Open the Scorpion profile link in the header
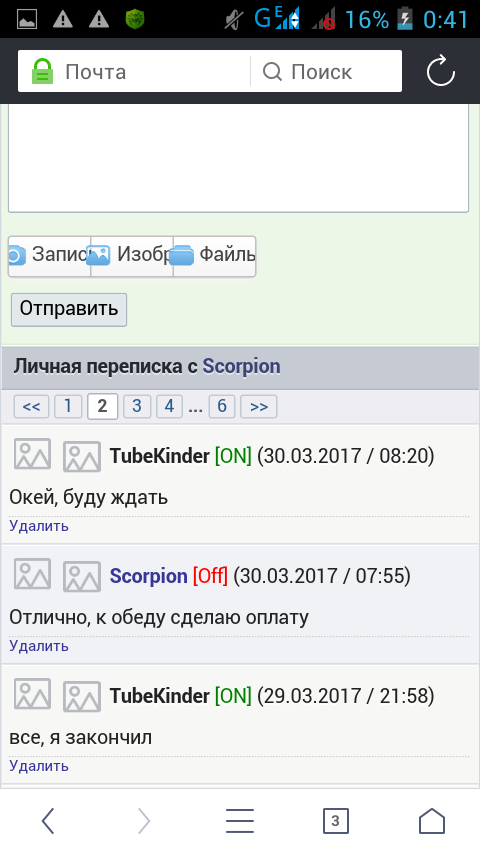 pyautogui.click(x=241, y=367)
